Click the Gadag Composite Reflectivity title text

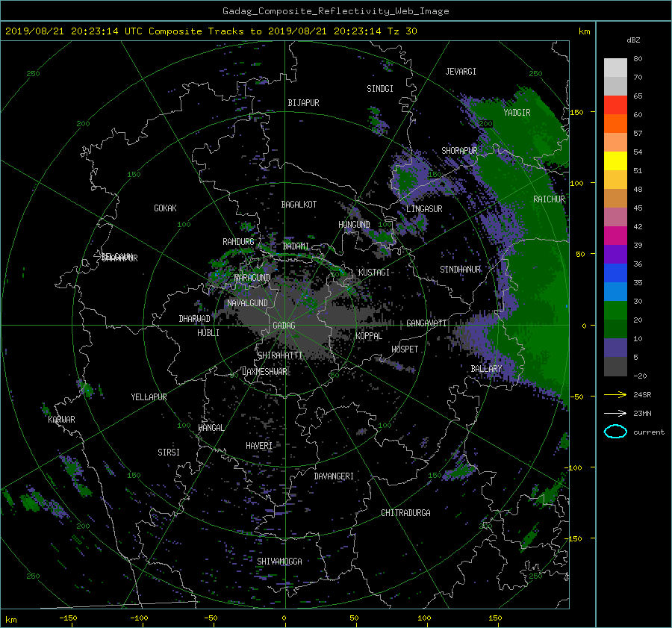[335, 11]
